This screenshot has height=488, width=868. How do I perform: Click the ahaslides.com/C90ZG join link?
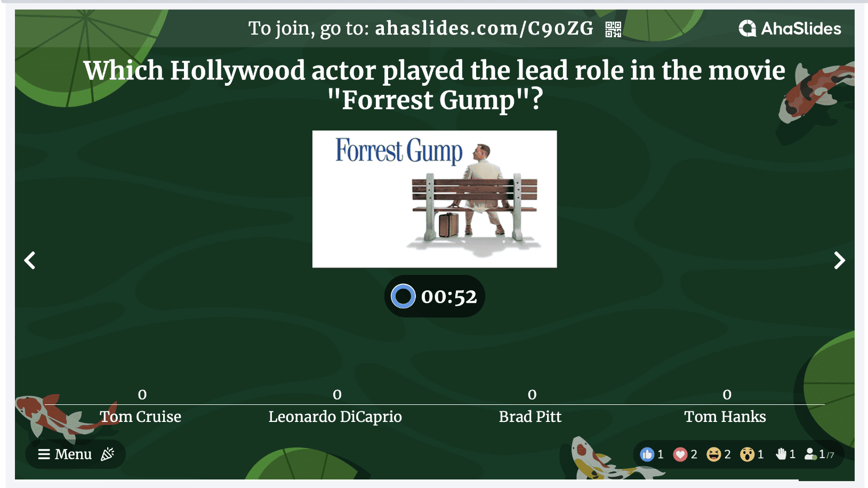[484, 28]
